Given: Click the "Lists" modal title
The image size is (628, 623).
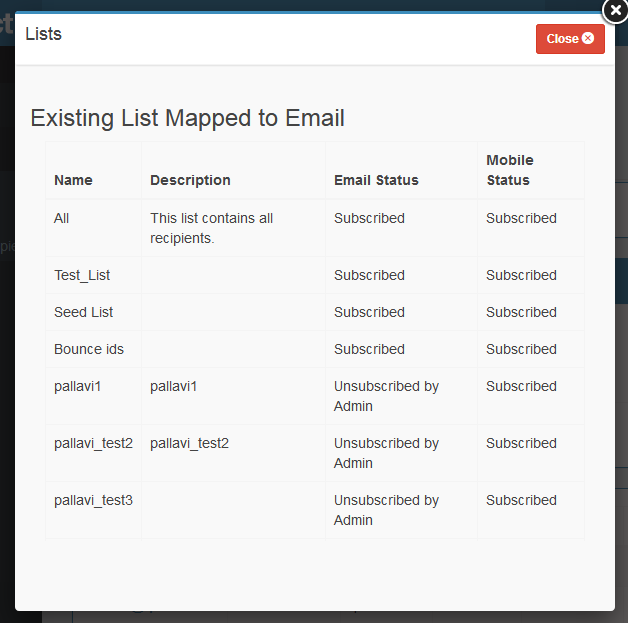Looking at the screenshot, I should tap(43, 34).
